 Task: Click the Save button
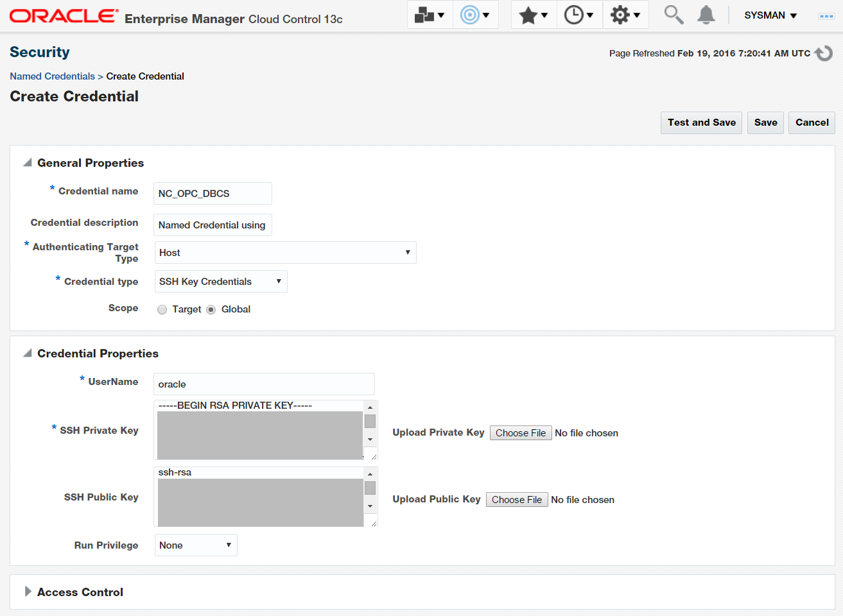click(765, 123)
